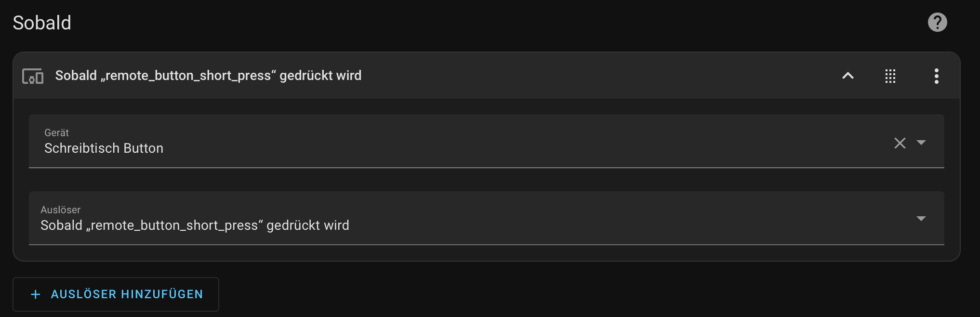Clear the Schreibtisch Button device selection
This screenshot has width=980, height=317.
(900, 143)
